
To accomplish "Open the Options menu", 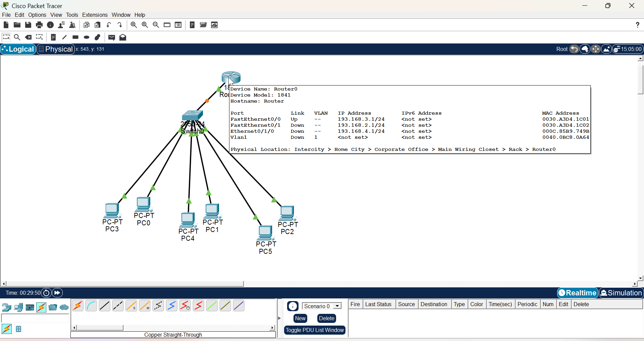I will [x=37, y=15].
